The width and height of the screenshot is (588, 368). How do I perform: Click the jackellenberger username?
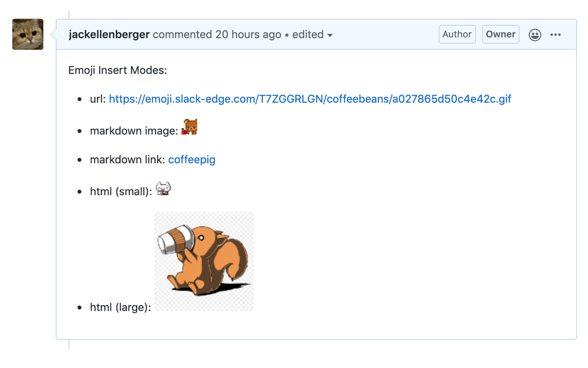click(109, 34)
